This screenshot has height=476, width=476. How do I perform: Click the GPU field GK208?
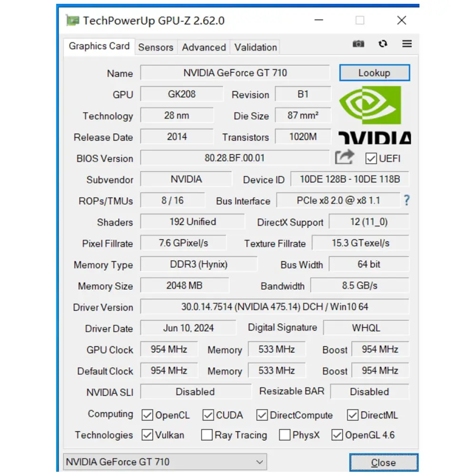[182, 94]
